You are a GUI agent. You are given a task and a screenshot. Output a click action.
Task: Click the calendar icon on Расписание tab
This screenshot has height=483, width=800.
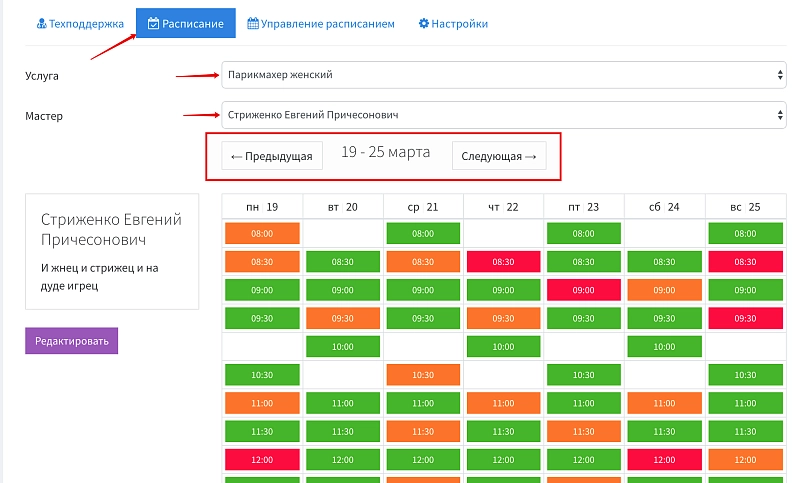153,23
